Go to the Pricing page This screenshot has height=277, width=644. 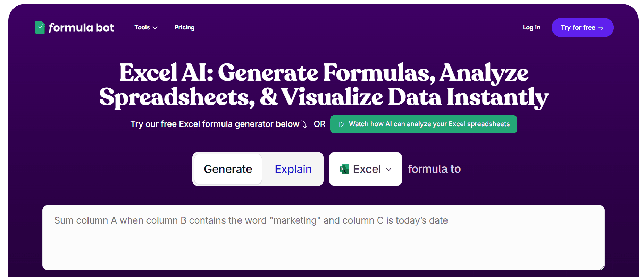184,27
